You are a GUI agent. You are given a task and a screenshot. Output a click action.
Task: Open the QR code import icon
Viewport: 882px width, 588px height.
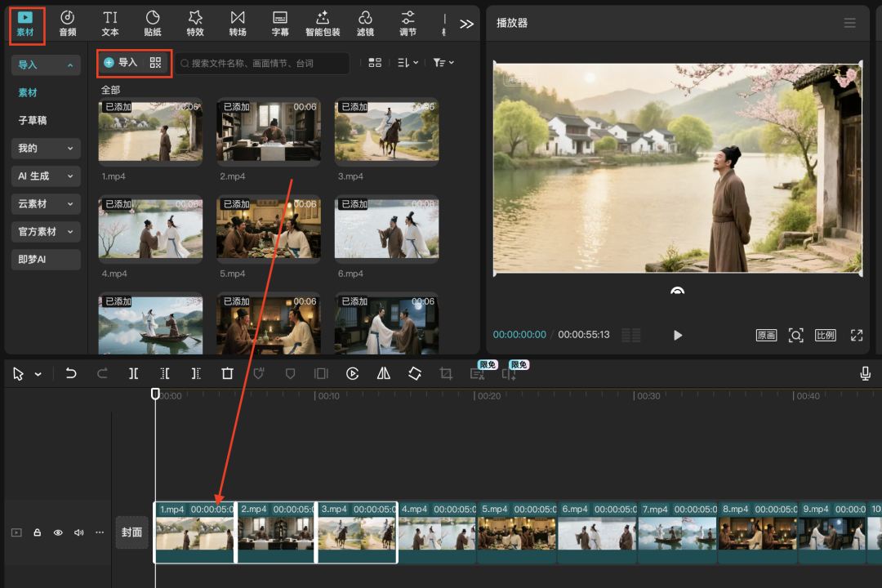coord(155,63)
